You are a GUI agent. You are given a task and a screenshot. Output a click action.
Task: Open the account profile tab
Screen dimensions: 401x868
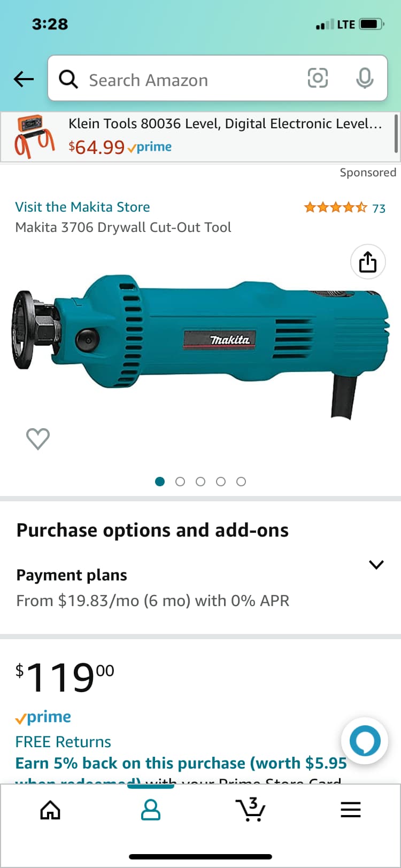(150, 810)
